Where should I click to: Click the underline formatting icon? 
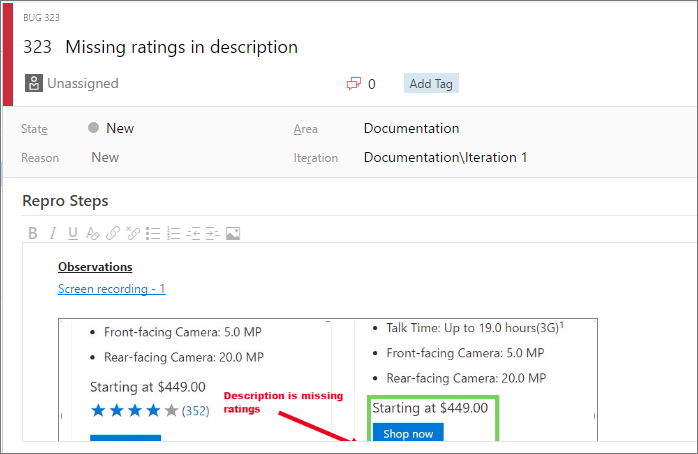72,233
